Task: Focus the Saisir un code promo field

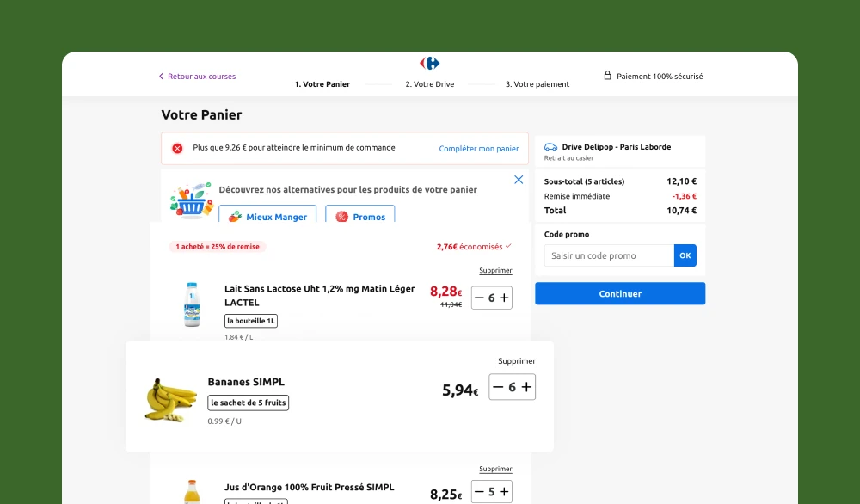Action: pyautogui.click(x=610, y=255)
